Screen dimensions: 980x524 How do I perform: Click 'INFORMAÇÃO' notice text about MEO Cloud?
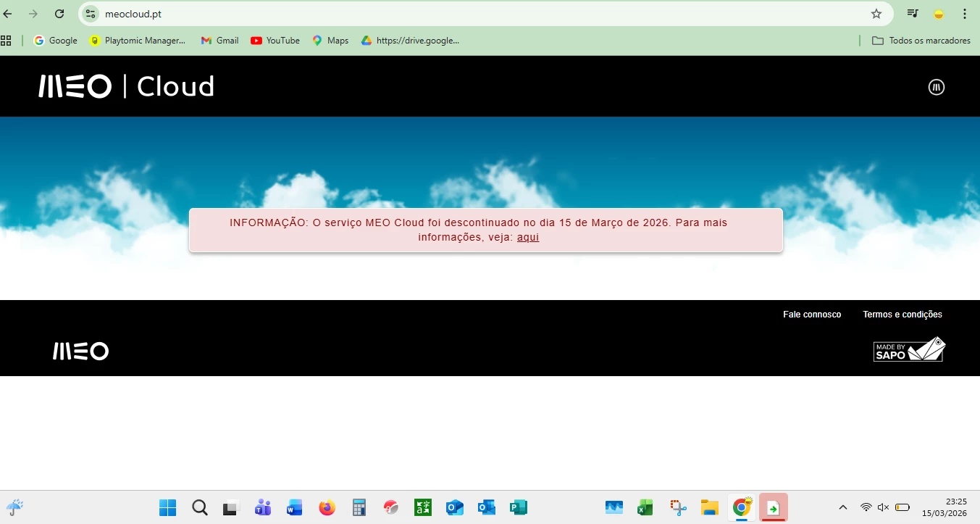click(478, 230)
